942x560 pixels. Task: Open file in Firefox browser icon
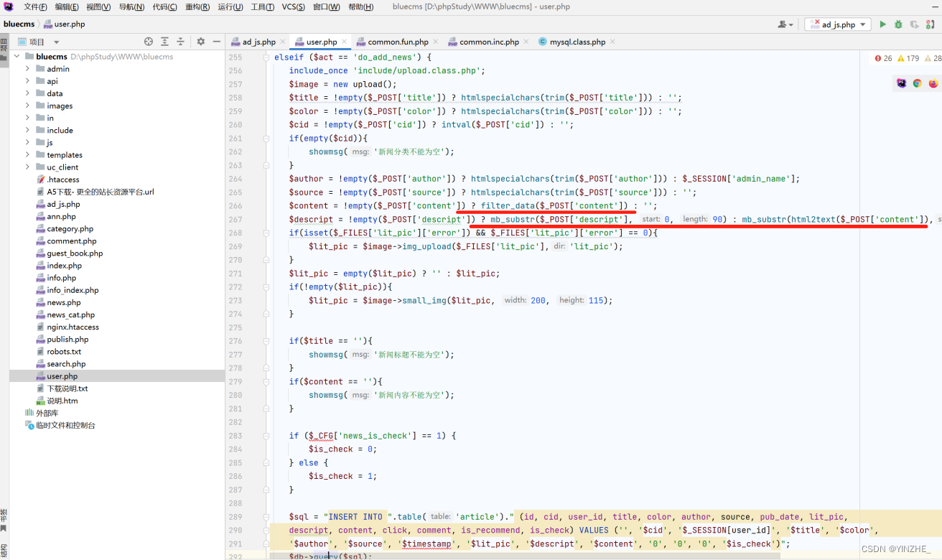point(933,83)
